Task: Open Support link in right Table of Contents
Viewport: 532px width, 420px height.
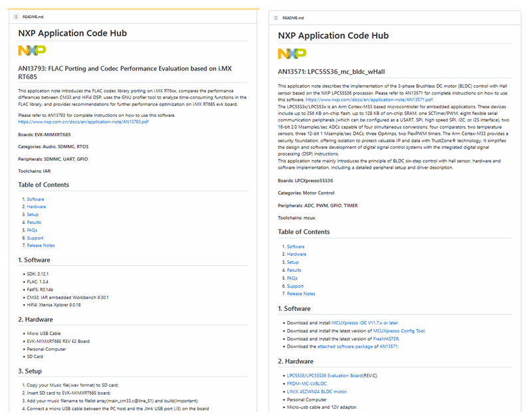Action: [295, 286]
